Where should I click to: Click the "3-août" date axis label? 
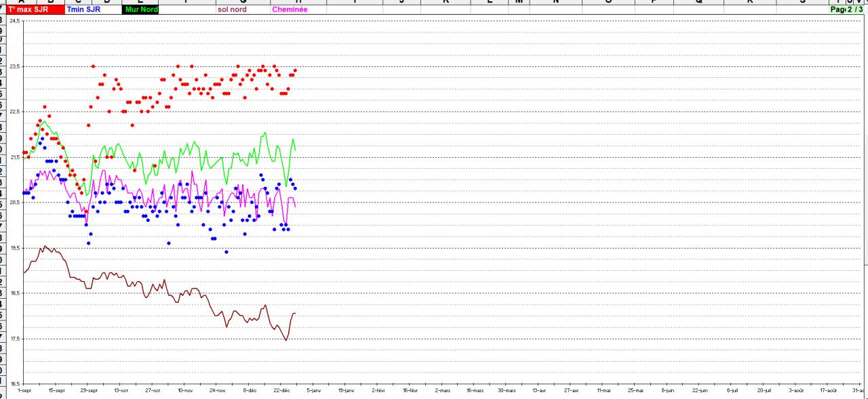[x=796, y=391]
